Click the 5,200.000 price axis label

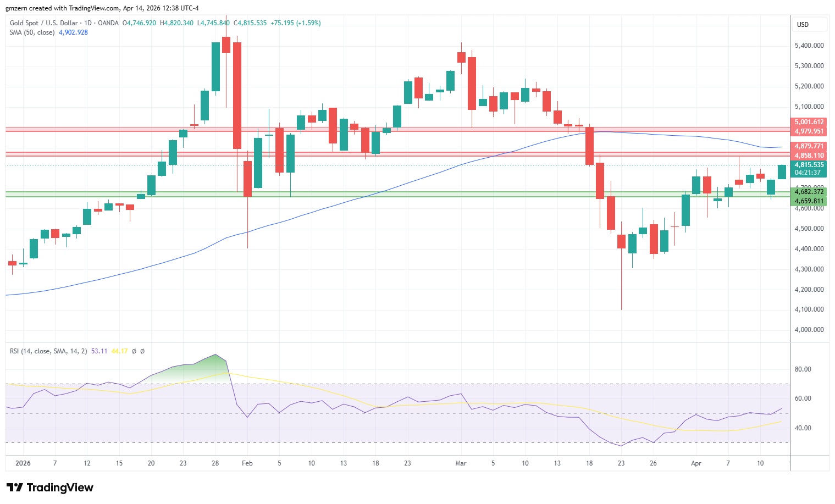coord(809,86)
